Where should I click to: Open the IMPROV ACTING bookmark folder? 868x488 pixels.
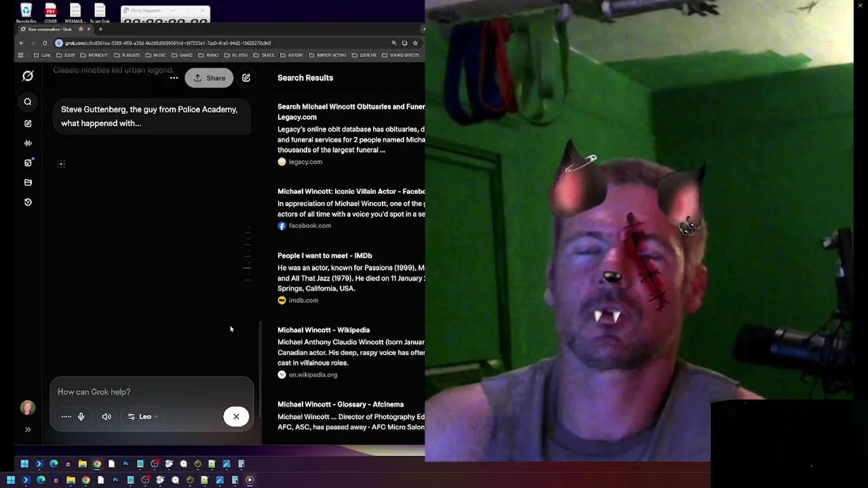pos(328,55)
